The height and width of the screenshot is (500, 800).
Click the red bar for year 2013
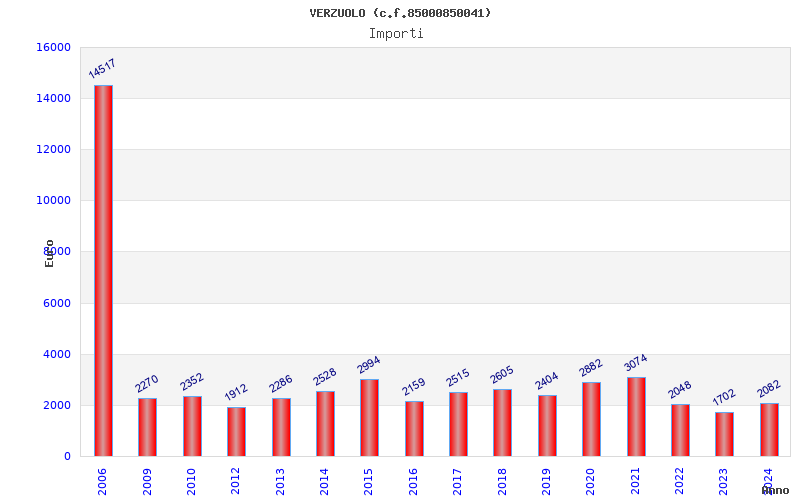pyautogui.click(x=281, y=428)
